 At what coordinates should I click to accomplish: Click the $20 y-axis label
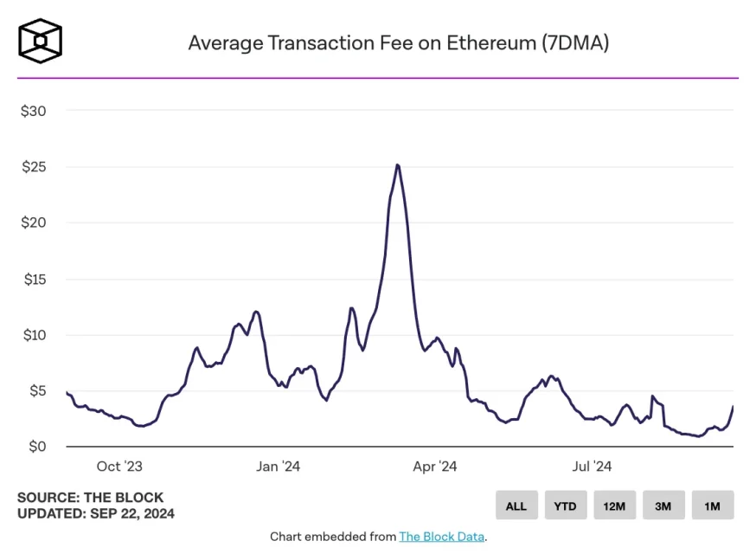35,222
